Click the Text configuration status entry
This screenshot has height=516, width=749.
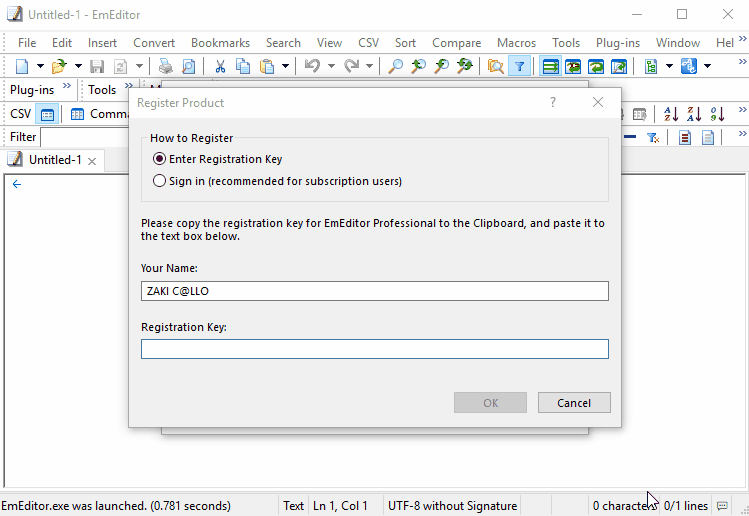[293, 505]
